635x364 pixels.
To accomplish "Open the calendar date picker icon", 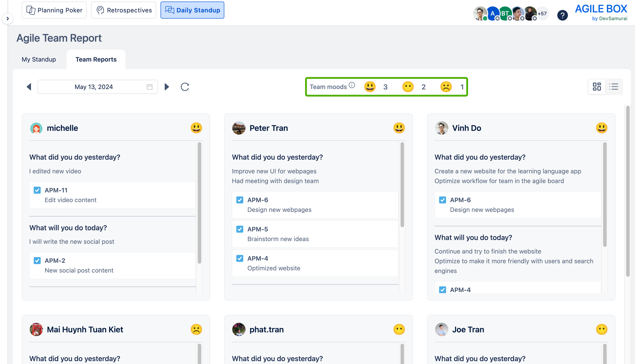I will click(149, 87).
